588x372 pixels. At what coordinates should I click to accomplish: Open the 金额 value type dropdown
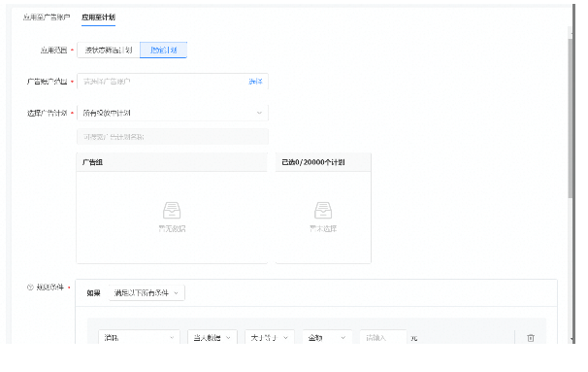[x=327, y=338]
